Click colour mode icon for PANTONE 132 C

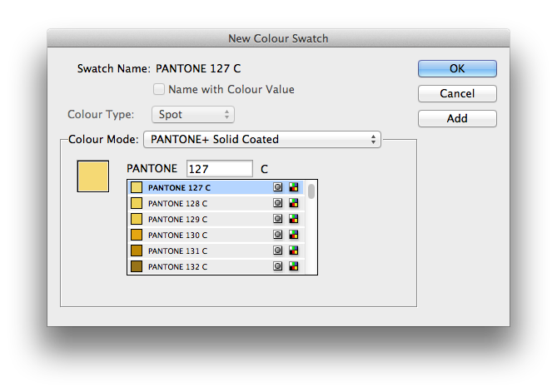coord(294,266)
